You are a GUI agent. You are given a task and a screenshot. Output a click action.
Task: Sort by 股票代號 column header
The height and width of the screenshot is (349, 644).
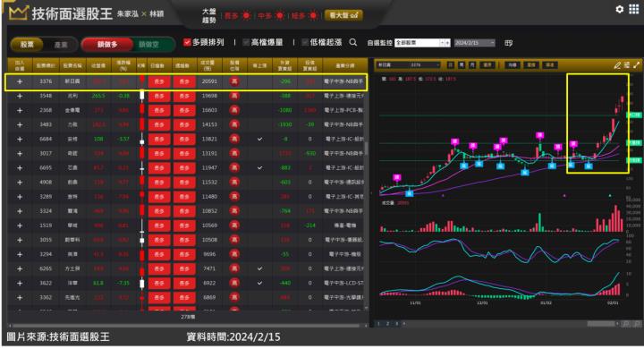click(x=46, y=65)
